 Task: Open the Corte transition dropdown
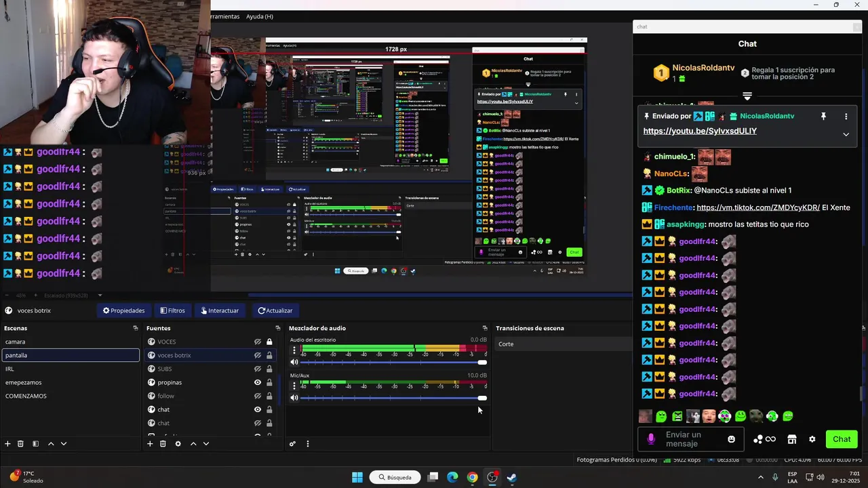[564, 344]
